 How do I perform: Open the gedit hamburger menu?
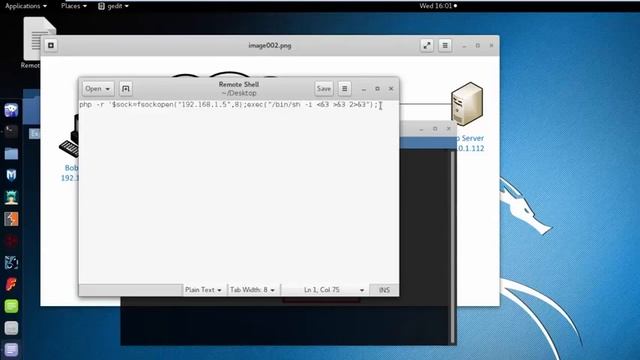point(344,89)
